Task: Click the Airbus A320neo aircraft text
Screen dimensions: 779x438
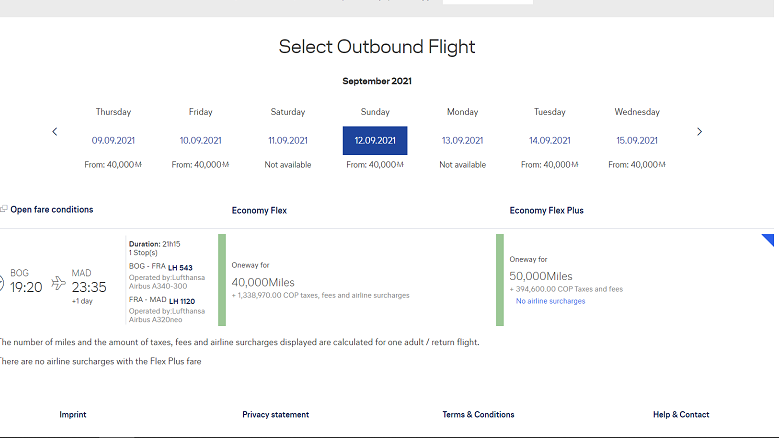Action: [156, 320]
